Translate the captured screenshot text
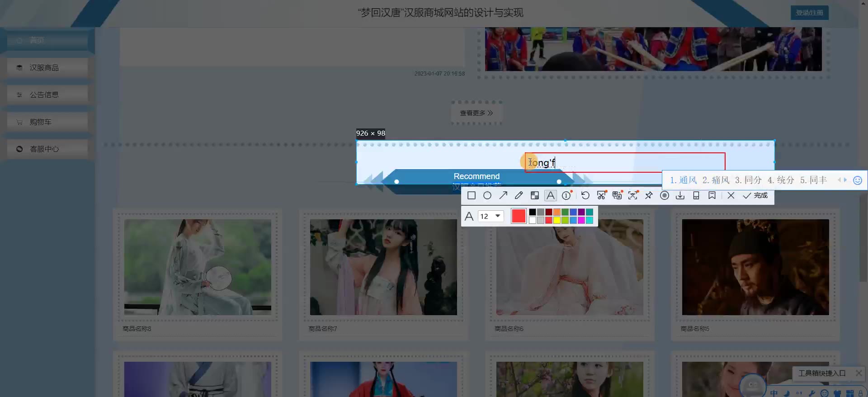Viewport: 868px width, 397px height. (x=617, y=195)
